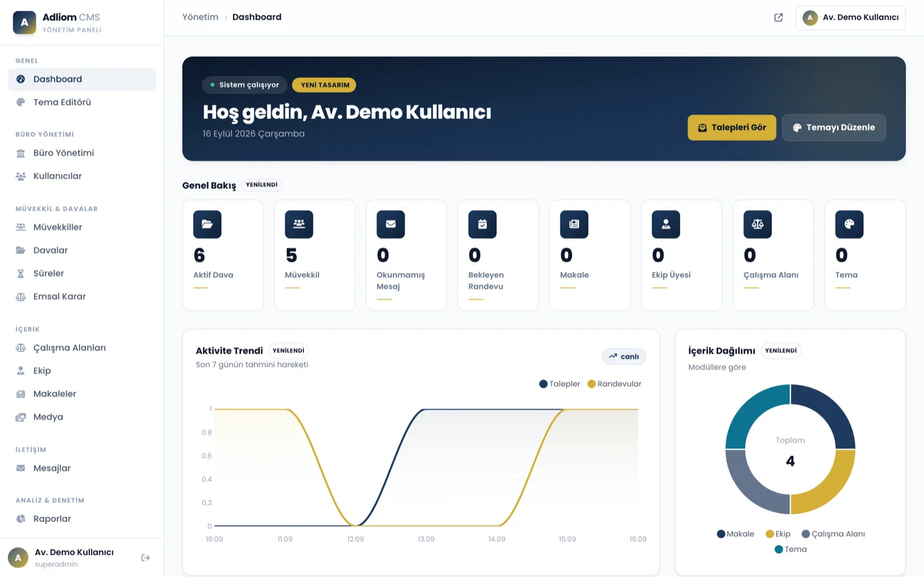This screenshot has width=924, height=577.
Task: Toggle Tema segment in donut legend
Action: pos(790,549)
